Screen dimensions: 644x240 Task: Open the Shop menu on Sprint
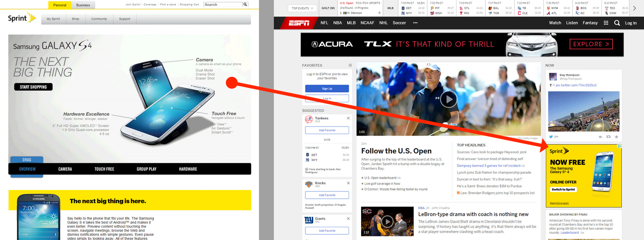point(76,19)
